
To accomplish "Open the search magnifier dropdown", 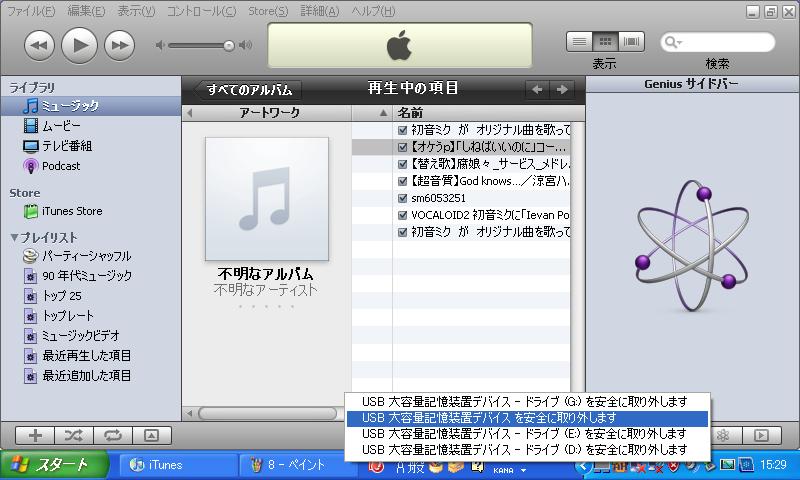I will point(673,42).
